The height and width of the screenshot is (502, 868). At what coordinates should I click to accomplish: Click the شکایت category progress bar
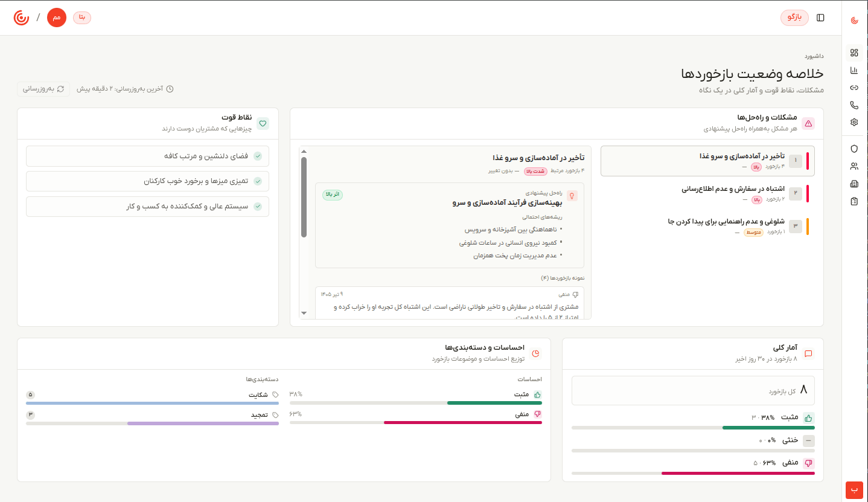pos(152,403)
